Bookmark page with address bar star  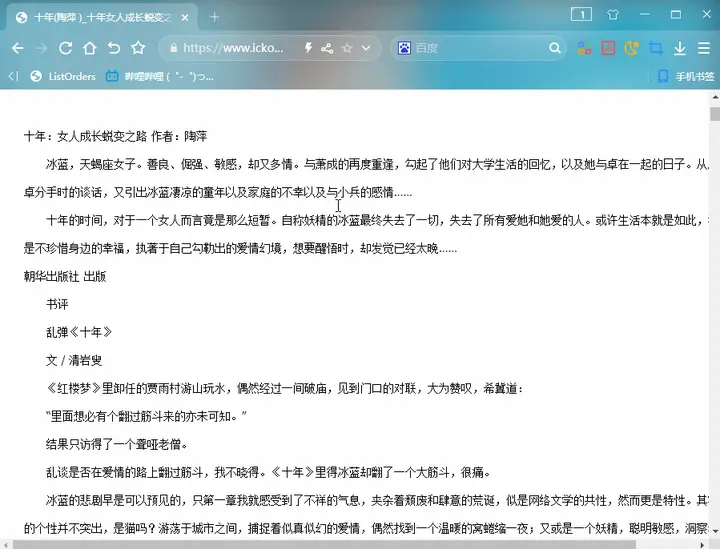coord(347,48)
